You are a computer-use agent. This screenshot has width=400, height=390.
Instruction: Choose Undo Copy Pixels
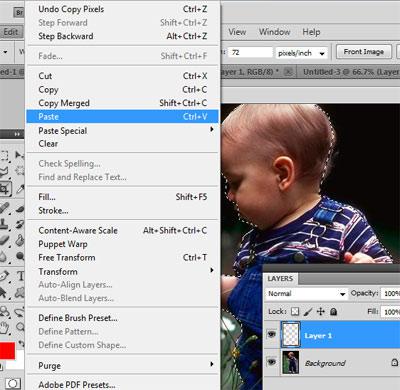[123, 9]
